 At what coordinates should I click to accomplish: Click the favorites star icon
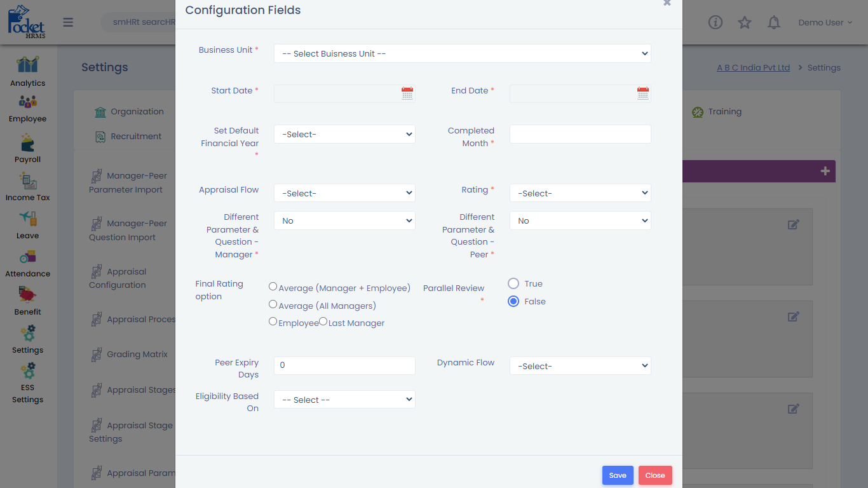(745, 23)
